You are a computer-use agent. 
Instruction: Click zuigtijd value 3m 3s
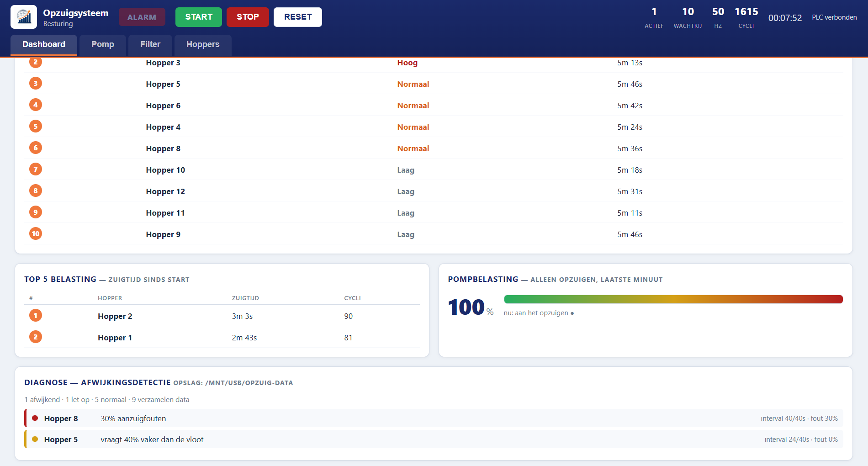242,316
